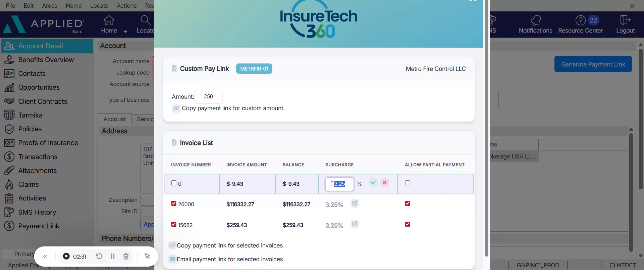Edit surcharge for invoice 26000
644x270 pixels.
(x=355, y=203)
